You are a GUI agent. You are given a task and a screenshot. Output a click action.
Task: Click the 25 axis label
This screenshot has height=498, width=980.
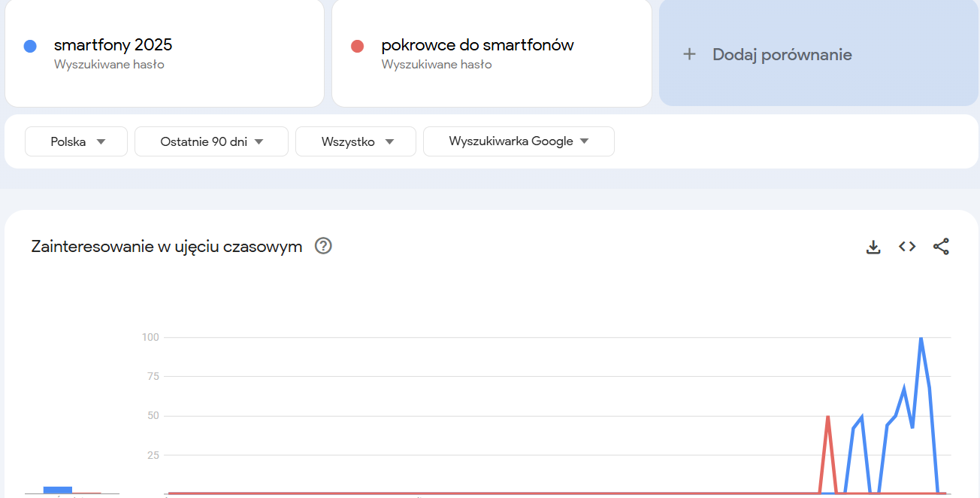tap(153, 454)
